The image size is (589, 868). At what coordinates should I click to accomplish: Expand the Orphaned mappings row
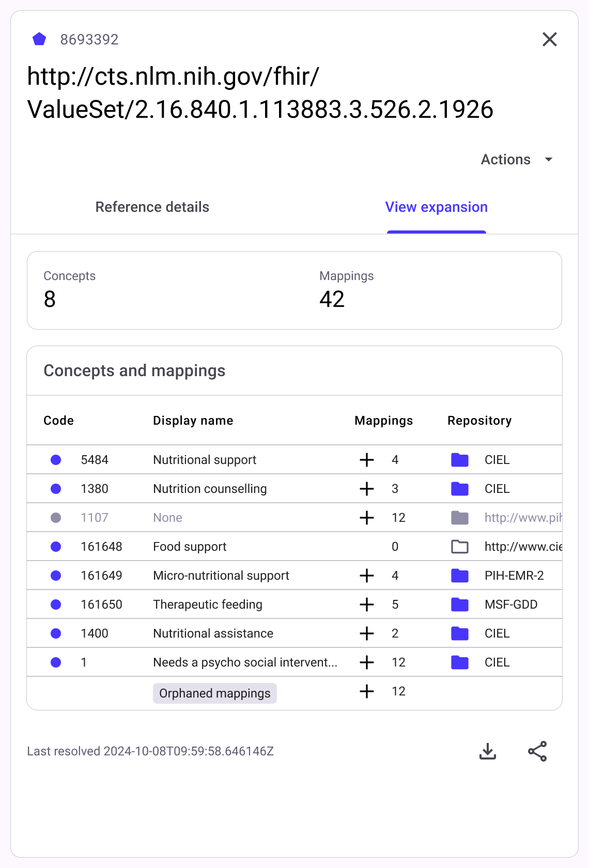point(367,691)
